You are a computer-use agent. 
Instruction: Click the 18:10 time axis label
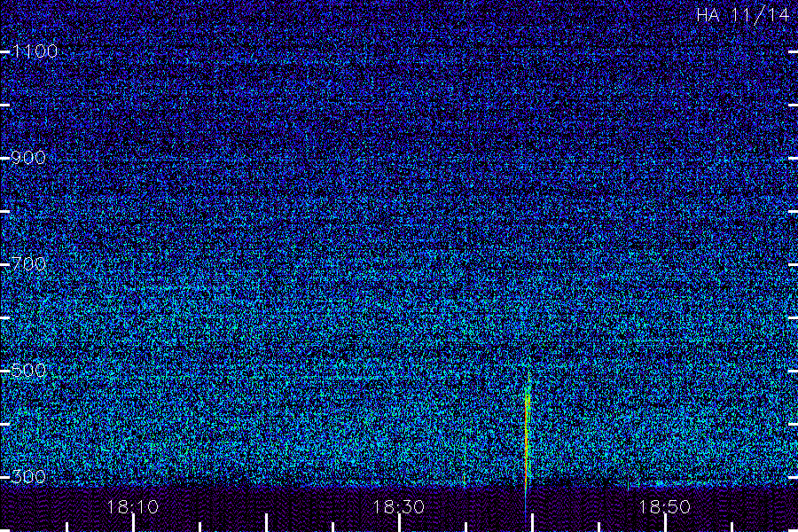click(132, 507)
